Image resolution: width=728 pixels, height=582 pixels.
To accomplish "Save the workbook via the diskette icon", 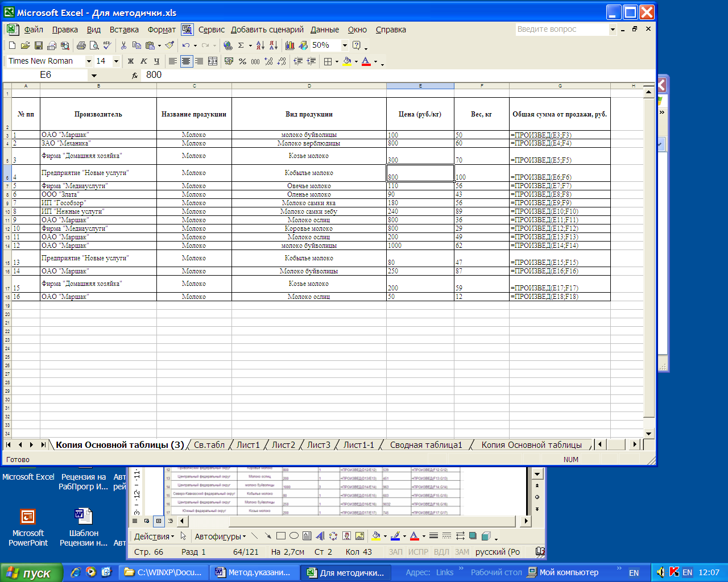I will point(39,45).
